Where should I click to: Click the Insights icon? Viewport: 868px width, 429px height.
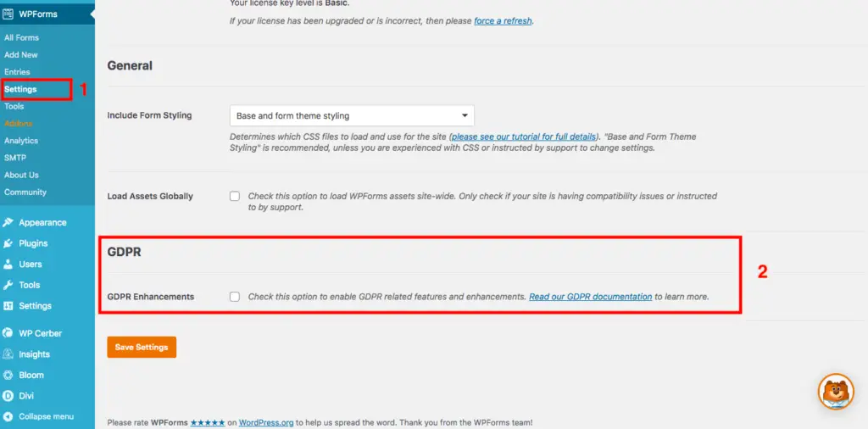(8, 354)
